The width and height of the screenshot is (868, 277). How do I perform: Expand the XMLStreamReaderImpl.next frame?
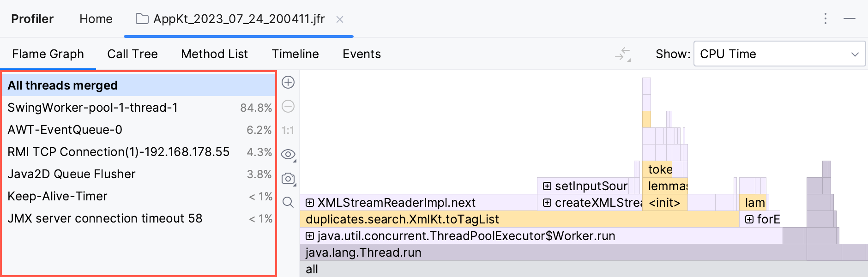pos(310,203)
